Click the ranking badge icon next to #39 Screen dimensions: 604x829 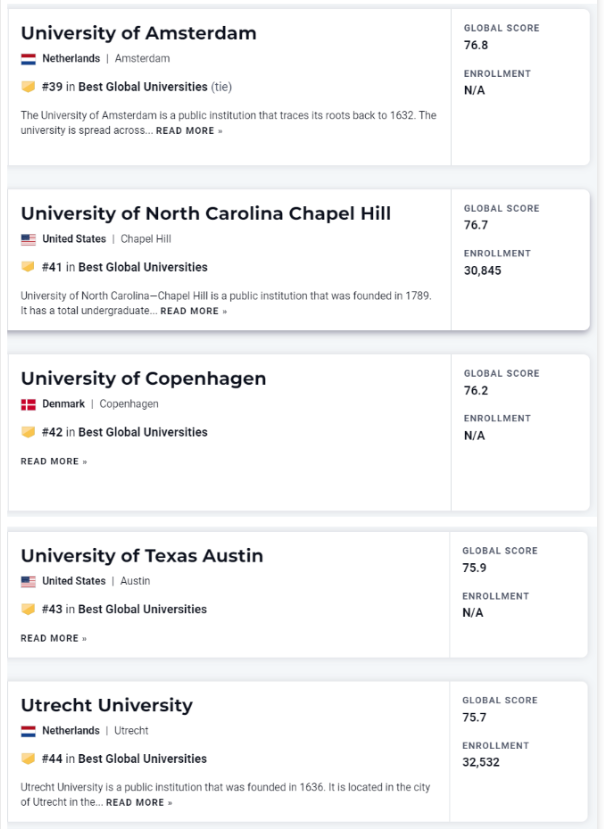click(x=28, y=87)
